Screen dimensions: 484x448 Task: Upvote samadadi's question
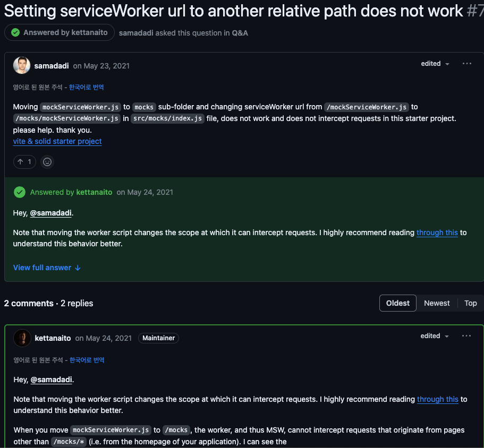(24, 162)
